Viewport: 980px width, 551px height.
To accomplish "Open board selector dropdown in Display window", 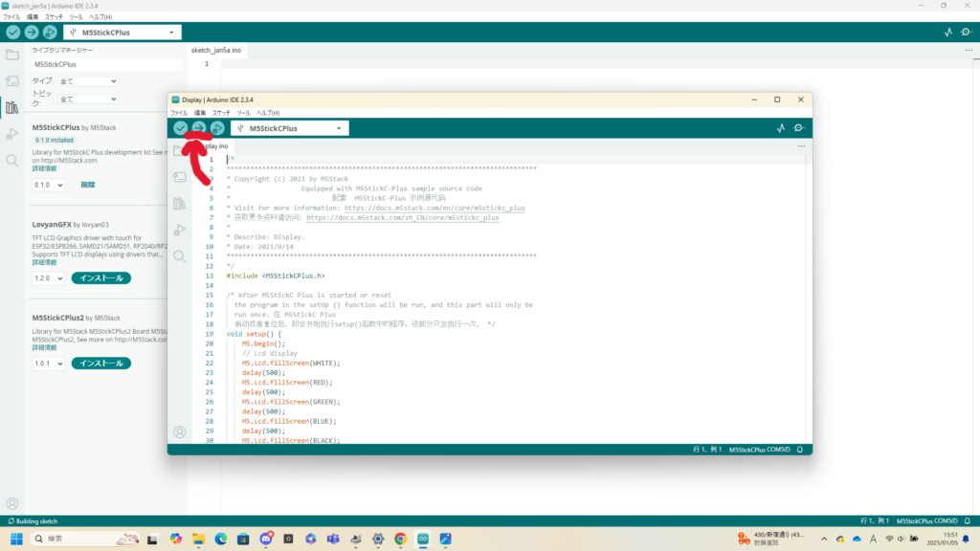I will (290, 128).
